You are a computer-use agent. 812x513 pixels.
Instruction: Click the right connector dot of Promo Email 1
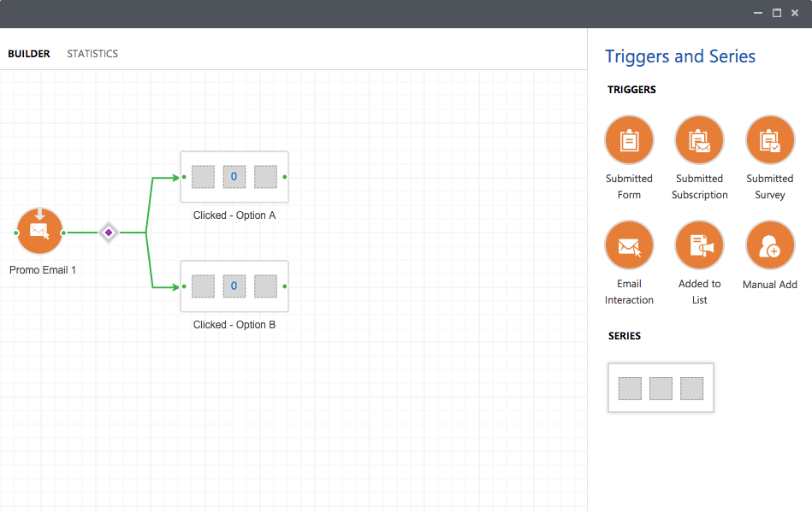(63, 233)
